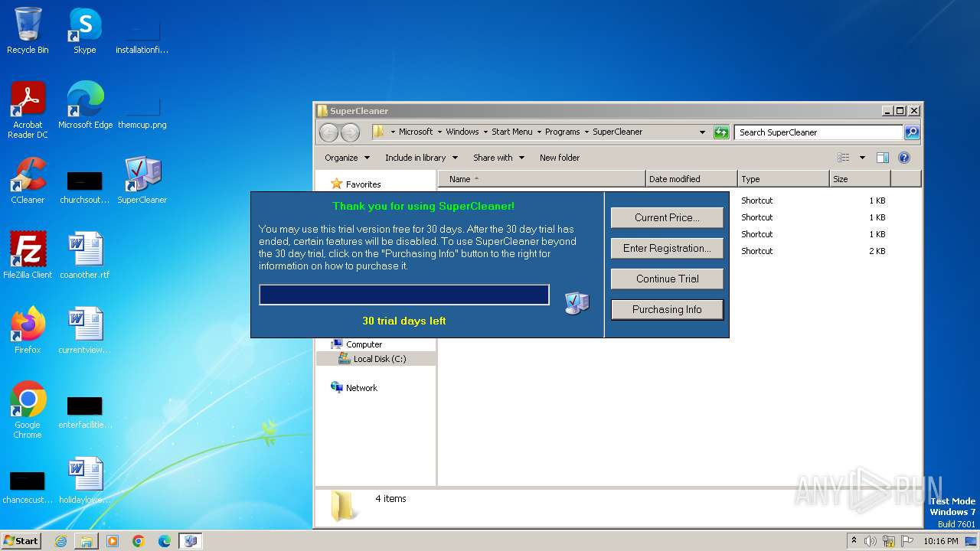Click Windows in address breadcrumb
980x551 pixels.
462,132
